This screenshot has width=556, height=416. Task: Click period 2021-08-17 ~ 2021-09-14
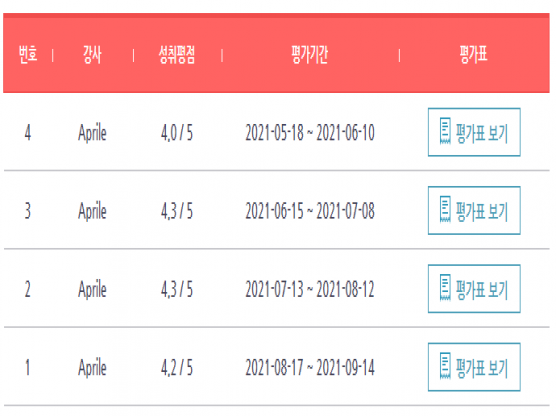(310, 368)
